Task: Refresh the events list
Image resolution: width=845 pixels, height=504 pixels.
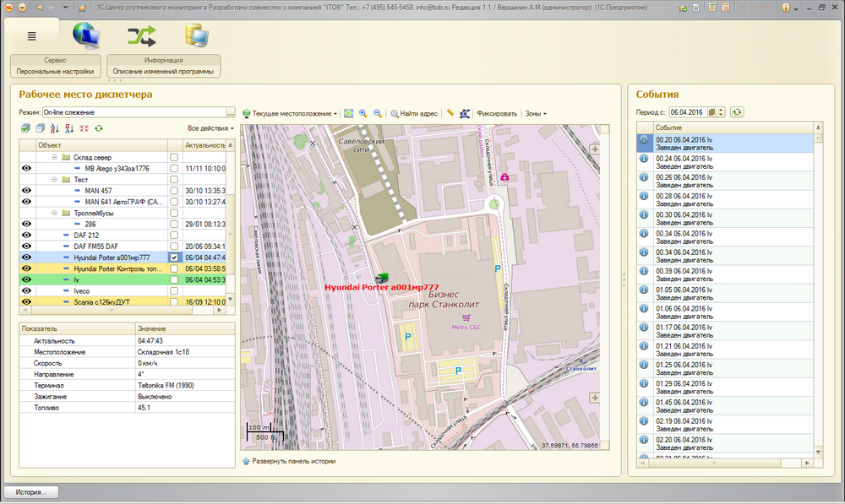Action: pos(737,112)
